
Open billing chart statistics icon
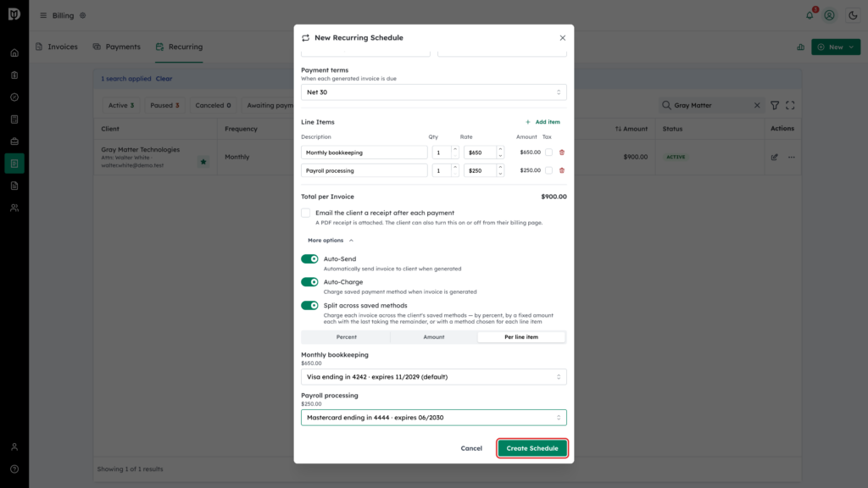coord(800,47)
